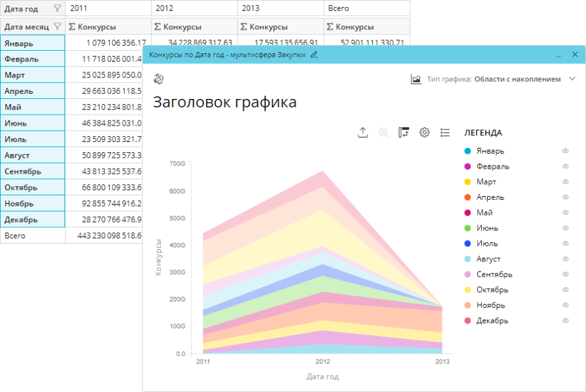The width and height of the screenshot is (586, 392).
Task: Minimize the chart window
Action: tap(558, 55)
